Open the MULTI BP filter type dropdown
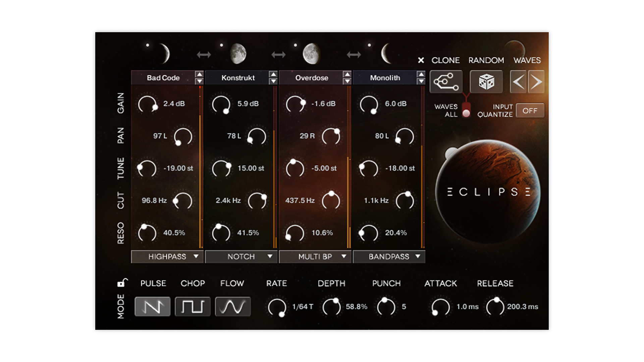644x362 pixels. (x=315, y=257)
